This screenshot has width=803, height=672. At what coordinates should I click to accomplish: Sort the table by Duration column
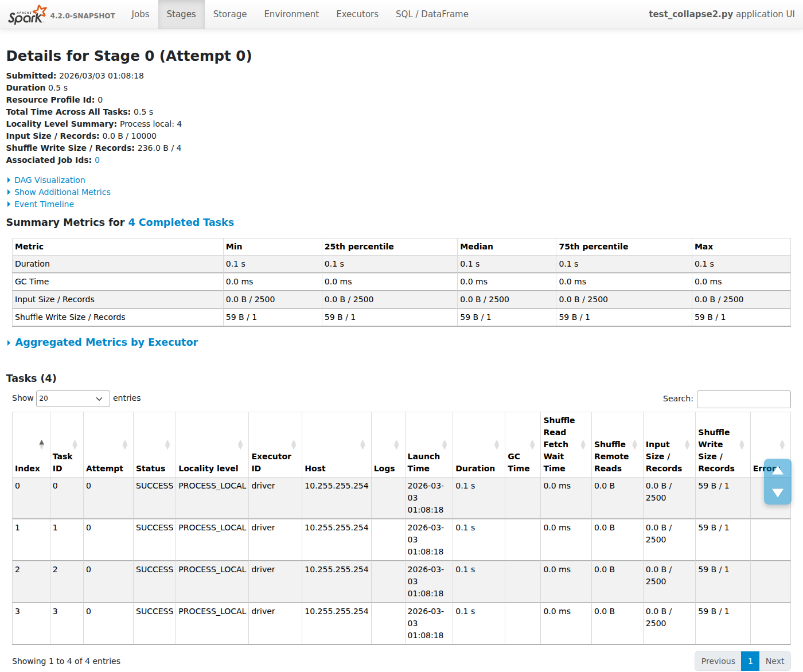[475, 468]
